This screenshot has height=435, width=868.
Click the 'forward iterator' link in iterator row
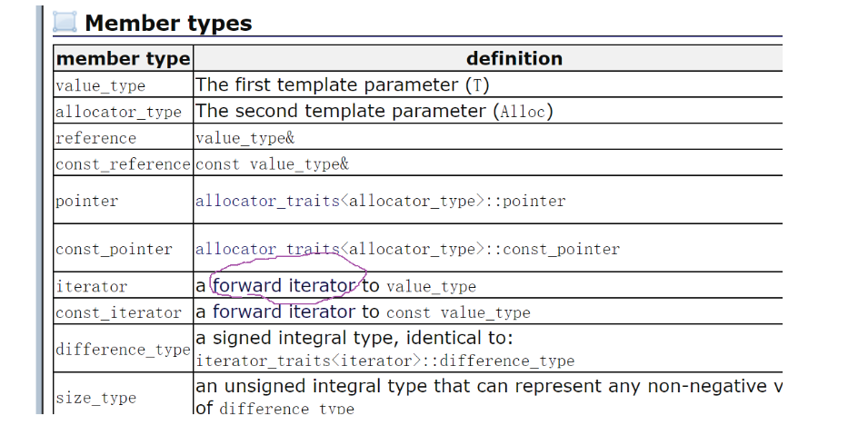pyautogui.click(x=284, y=286)
